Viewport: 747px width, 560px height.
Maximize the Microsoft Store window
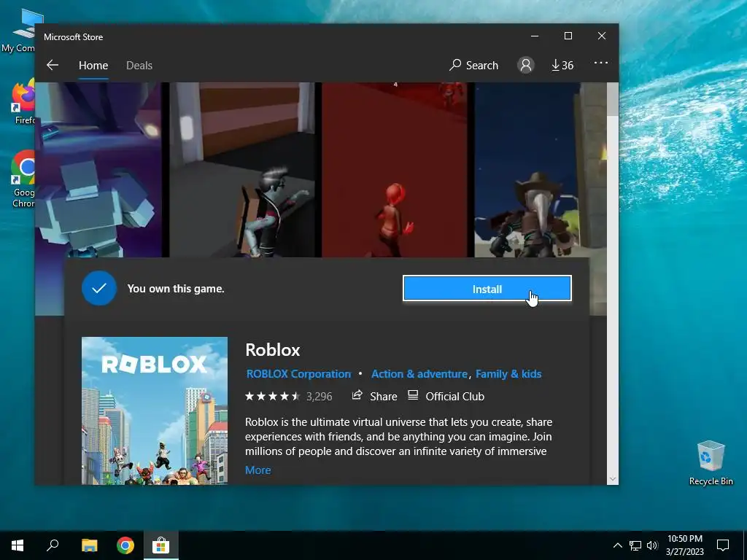point(568,36)
